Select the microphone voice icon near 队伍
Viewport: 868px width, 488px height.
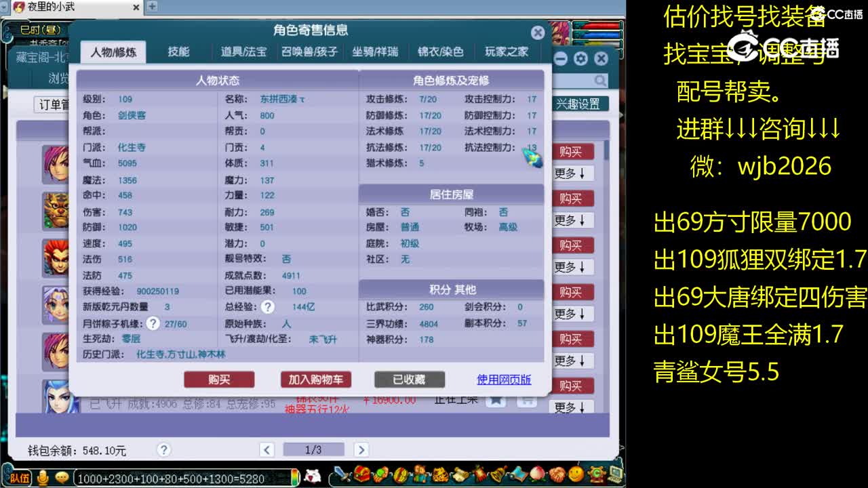43,479
